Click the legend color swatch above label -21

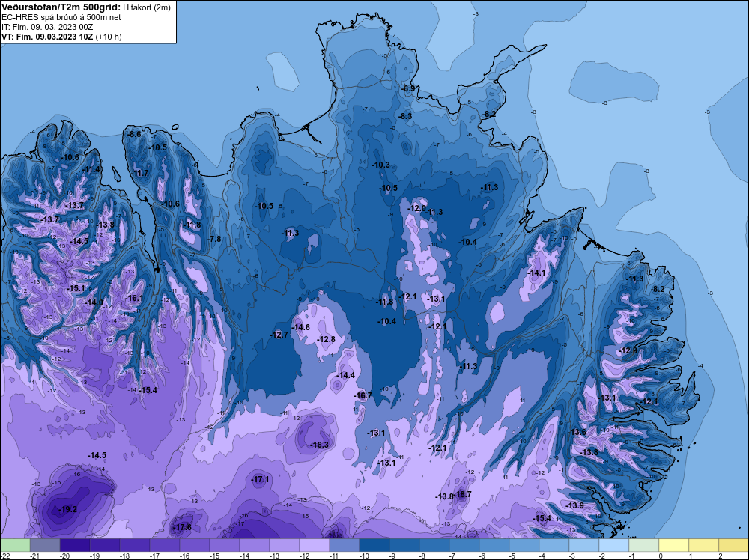45,545
